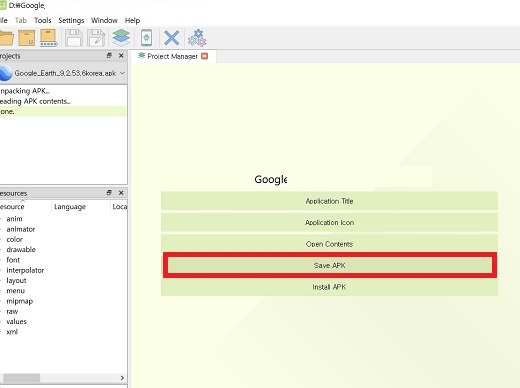Open APK with the folder icon
The width and height of the screenshot is (520, 388).
(6, 38)
